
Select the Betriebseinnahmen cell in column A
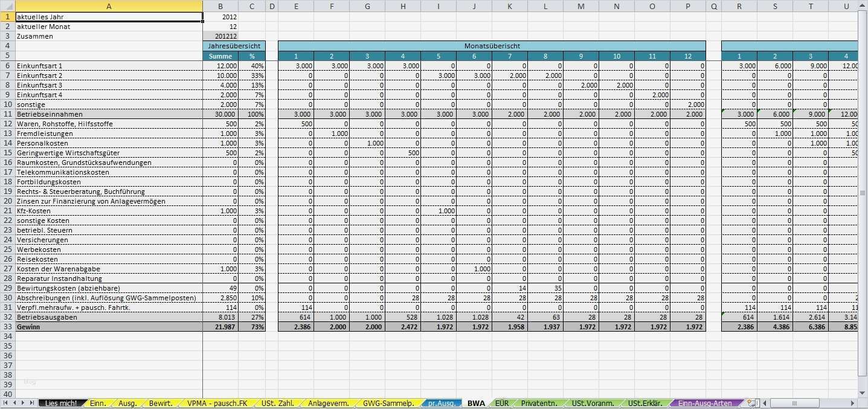[109, 114]
